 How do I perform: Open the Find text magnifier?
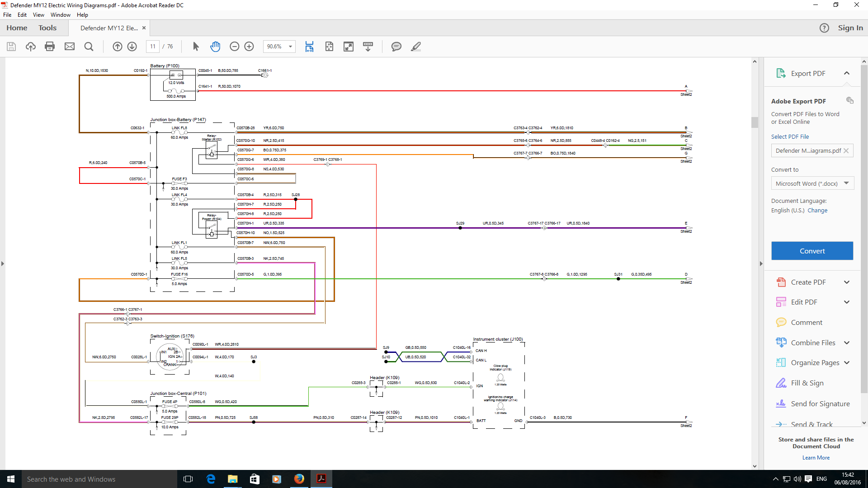(x=89, y=47)
